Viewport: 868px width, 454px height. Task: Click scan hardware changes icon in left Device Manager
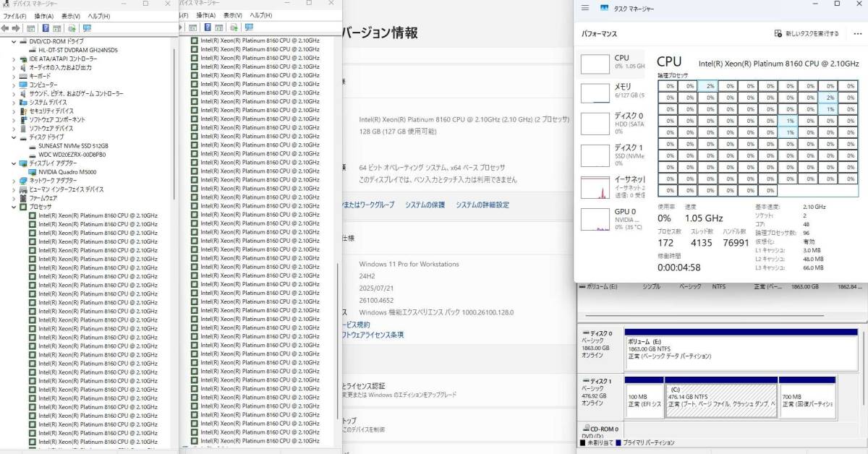(72, 28)
